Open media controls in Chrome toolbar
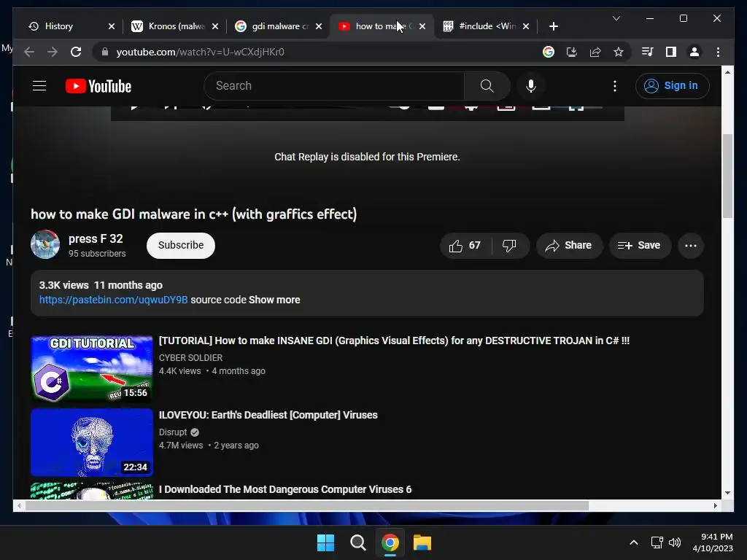 [648, 52]
